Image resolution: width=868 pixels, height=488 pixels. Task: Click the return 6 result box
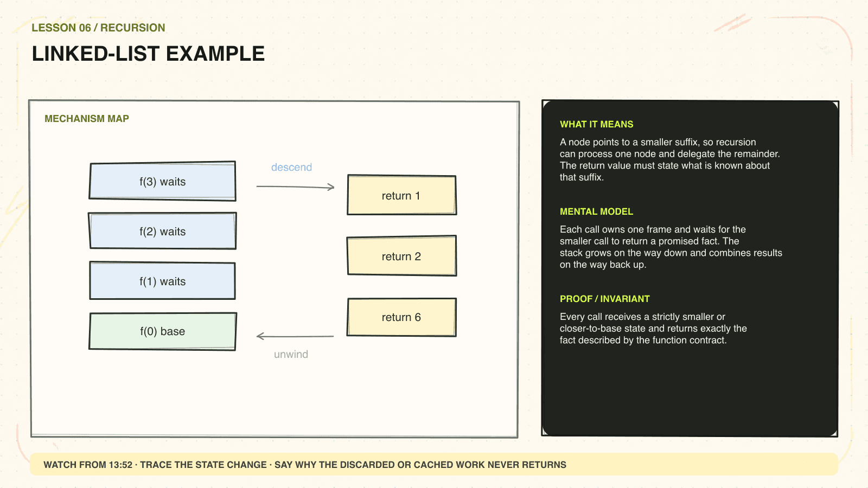tap(401, 317)
